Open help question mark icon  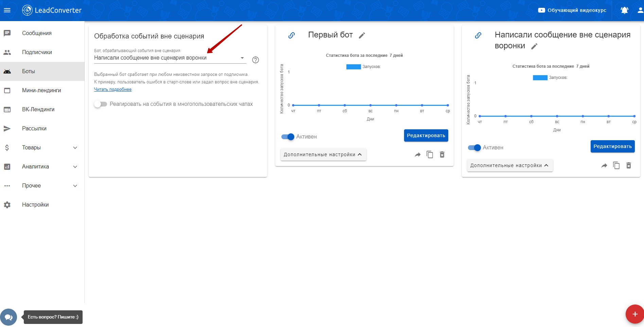pos(256,60)
